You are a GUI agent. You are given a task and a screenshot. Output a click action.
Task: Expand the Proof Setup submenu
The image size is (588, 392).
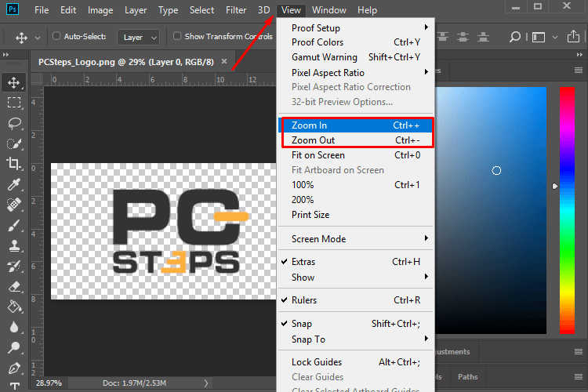click(x=355, y=28)
